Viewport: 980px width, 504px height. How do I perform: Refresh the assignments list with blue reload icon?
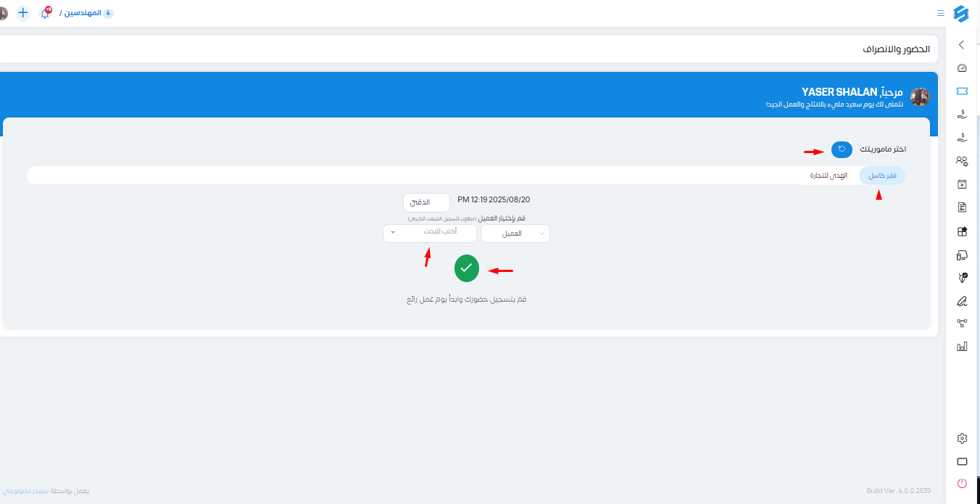(x=842, y=149)
